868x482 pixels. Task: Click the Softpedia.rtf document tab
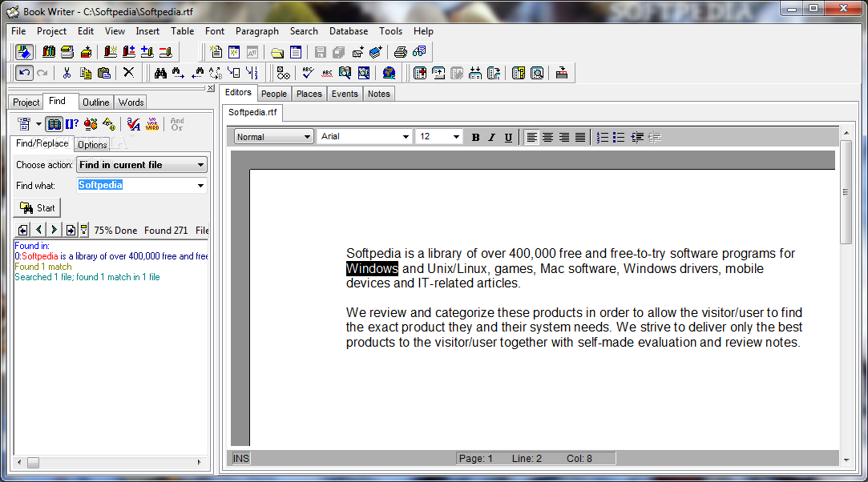pos(252,112)
